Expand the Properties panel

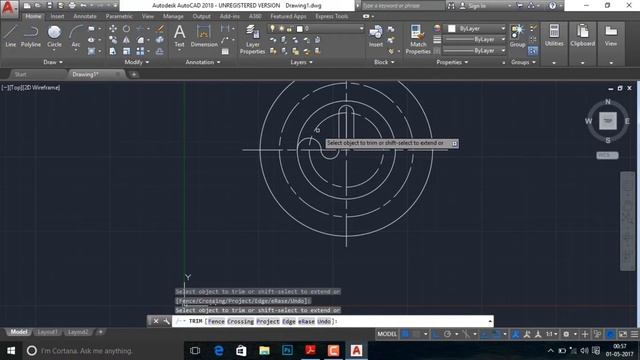click(452, 62)
